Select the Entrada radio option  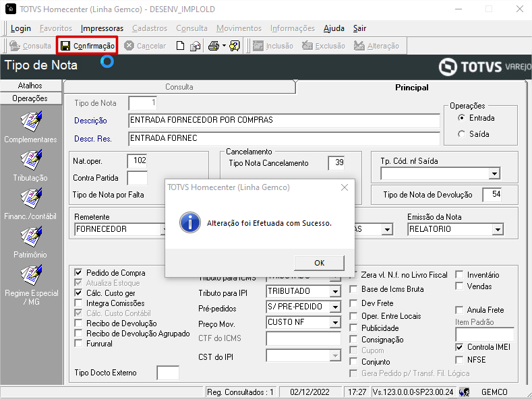point(461,118)
